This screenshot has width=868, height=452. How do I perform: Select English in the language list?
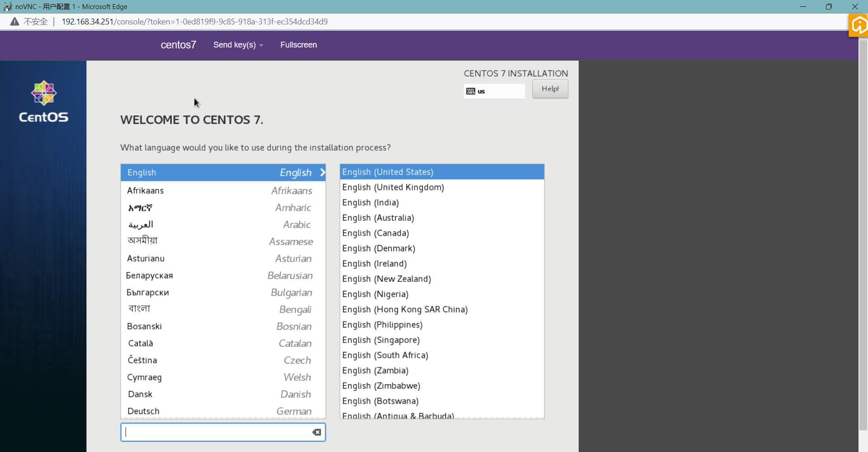tap(223, 172)
